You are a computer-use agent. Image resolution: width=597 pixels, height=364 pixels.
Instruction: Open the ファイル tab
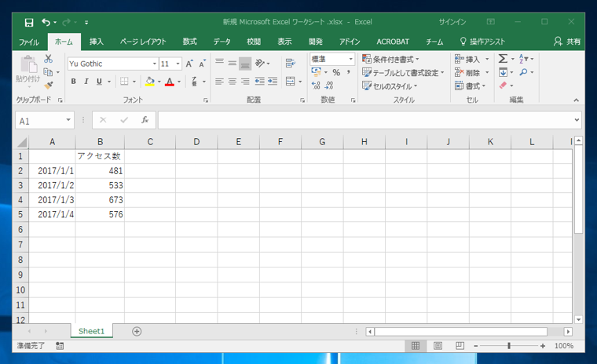coord(29,42)
